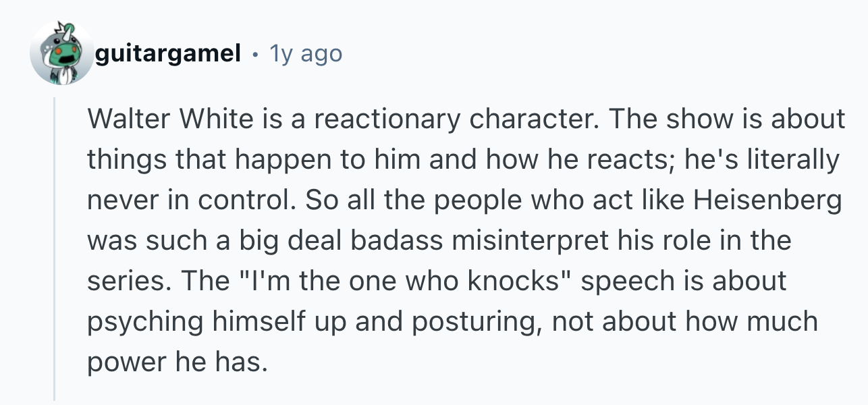This screenshot has height=405, width=868.
Task: Collapse the comment using the vertical thread line
Action: pyautogui.click(x=55, y=250)
